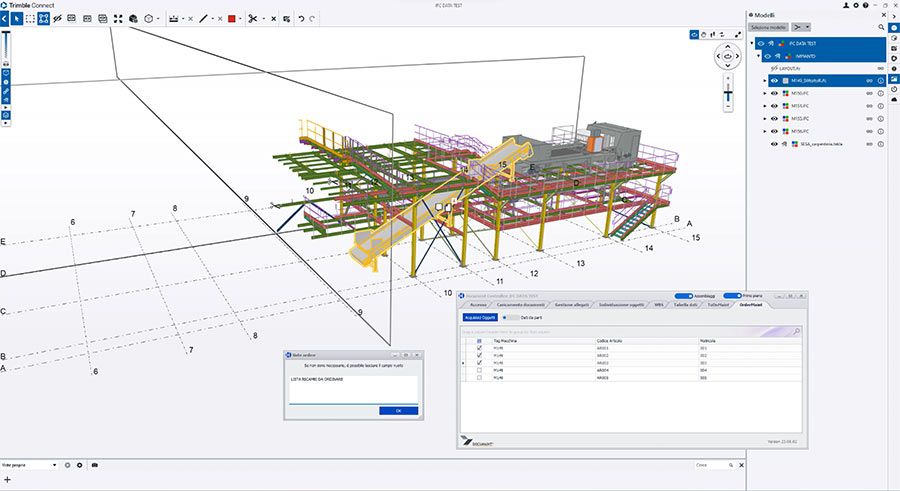Toggle the Assemblaggi switch
The image size is (900, 491).
click(683, 296)
